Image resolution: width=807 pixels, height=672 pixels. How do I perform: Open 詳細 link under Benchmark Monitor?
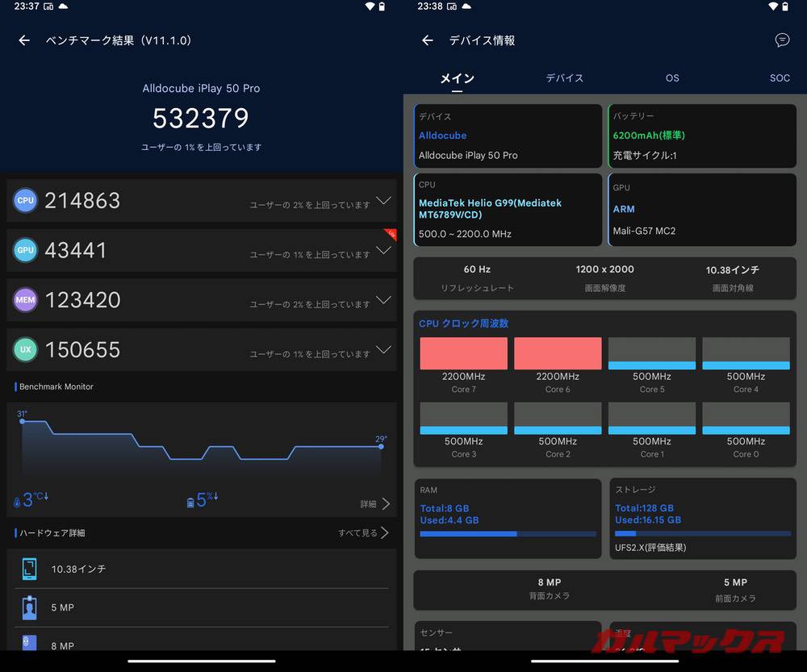375,504
